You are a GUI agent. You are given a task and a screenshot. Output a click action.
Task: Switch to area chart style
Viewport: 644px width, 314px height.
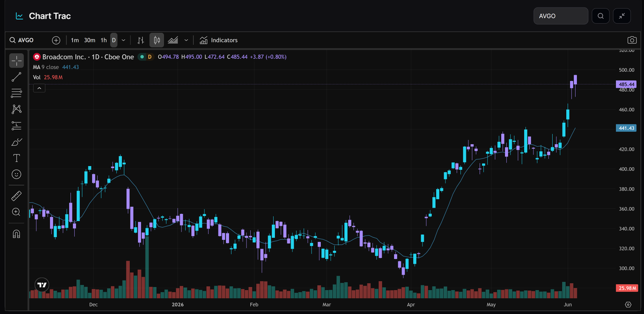tap(173, 40)
